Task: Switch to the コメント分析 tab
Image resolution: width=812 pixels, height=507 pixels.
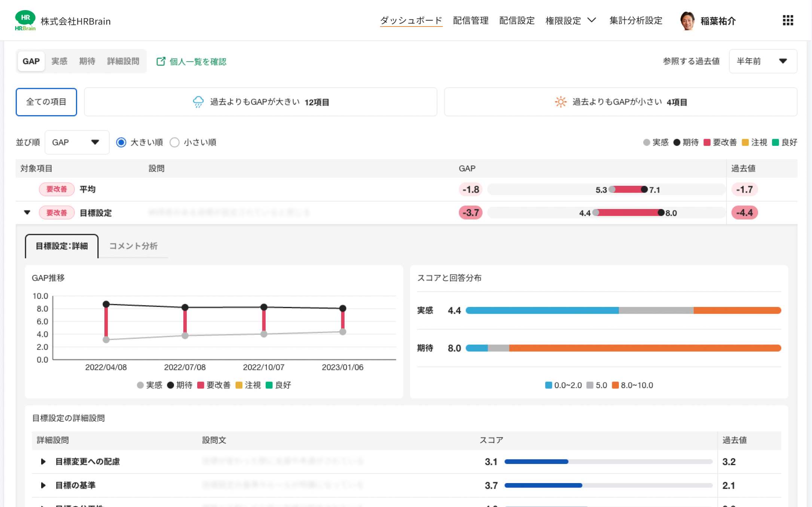Action: point(133,246)
